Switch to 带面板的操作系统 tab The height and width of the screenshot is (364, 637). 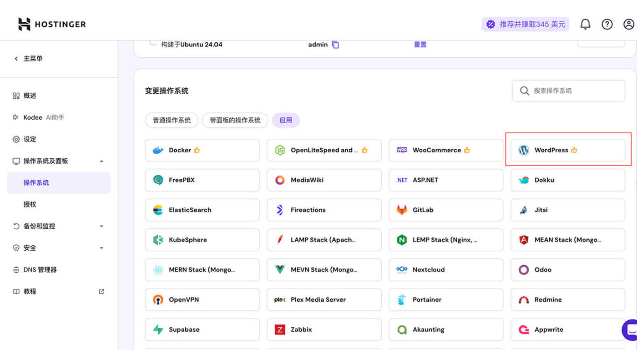(x=235, y=120)
